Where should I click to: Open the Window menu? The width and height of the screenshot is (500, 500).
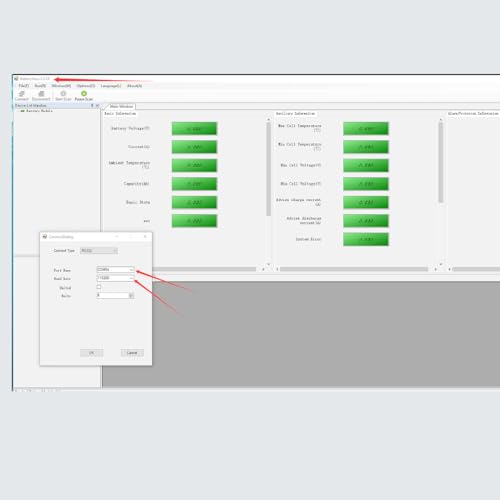(61, 86)
